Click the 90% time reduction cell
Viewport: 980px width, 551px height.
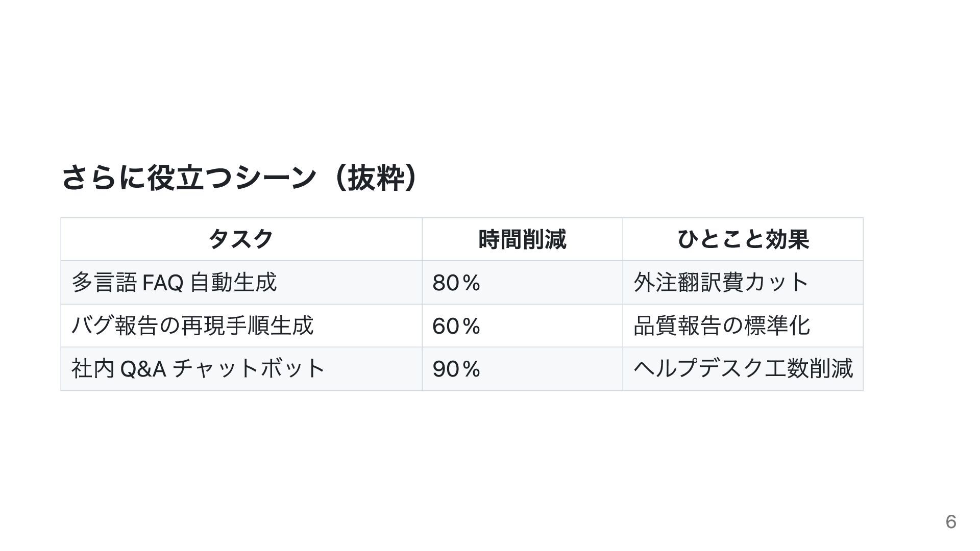coord(522,369)
